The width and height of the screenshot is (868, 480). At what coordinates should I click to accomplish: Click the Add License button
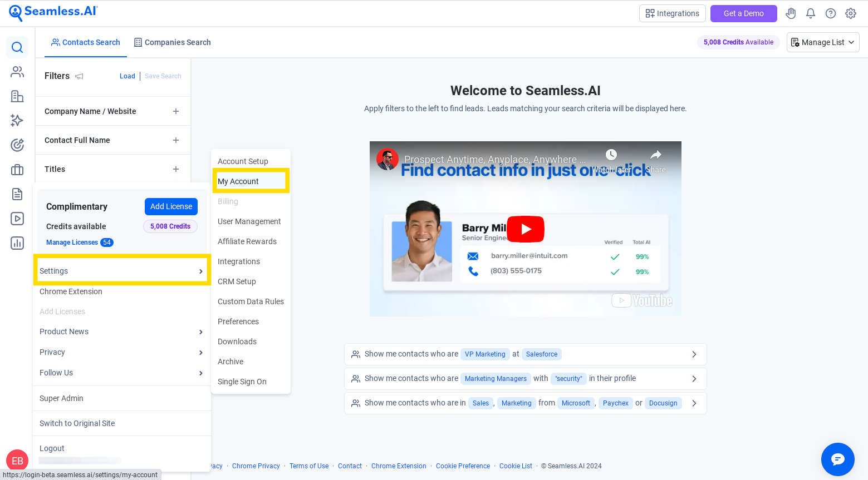pos(171,206)
